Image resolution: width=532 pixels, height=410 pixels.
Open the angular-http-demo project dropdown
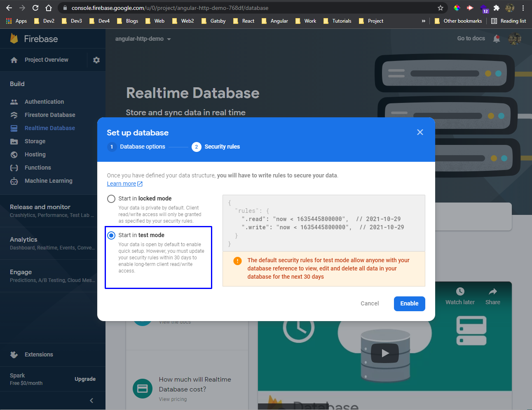tap(143, 39)
